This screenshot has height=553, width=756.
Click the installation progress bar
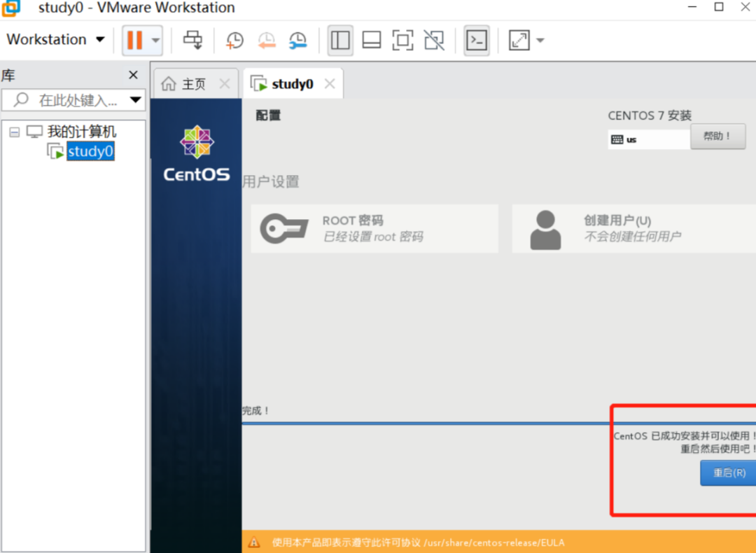(499, 423)
